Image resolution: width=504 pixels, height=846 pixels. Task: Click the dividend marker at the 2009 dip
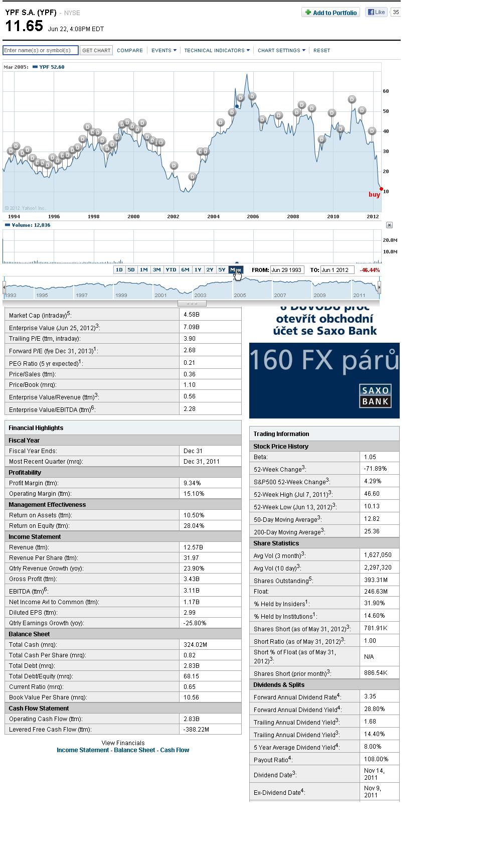point(322,139)
